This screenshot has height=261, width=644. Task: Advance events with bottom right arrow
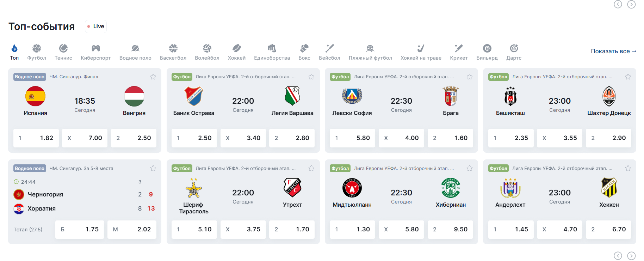(632, 256)
